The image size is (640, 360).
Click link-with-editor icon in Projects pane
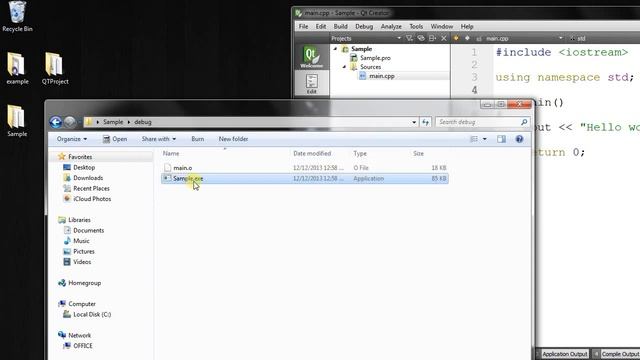[x=420, y=38]
